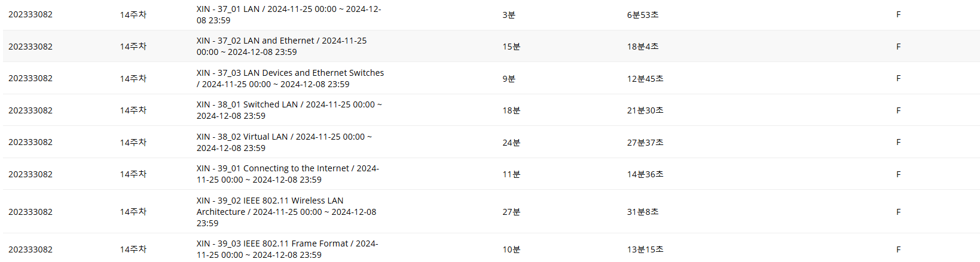The image size is (980, 262).
Task: Click the F status in the 37_01 LAN row
Action: click(898, 14)
